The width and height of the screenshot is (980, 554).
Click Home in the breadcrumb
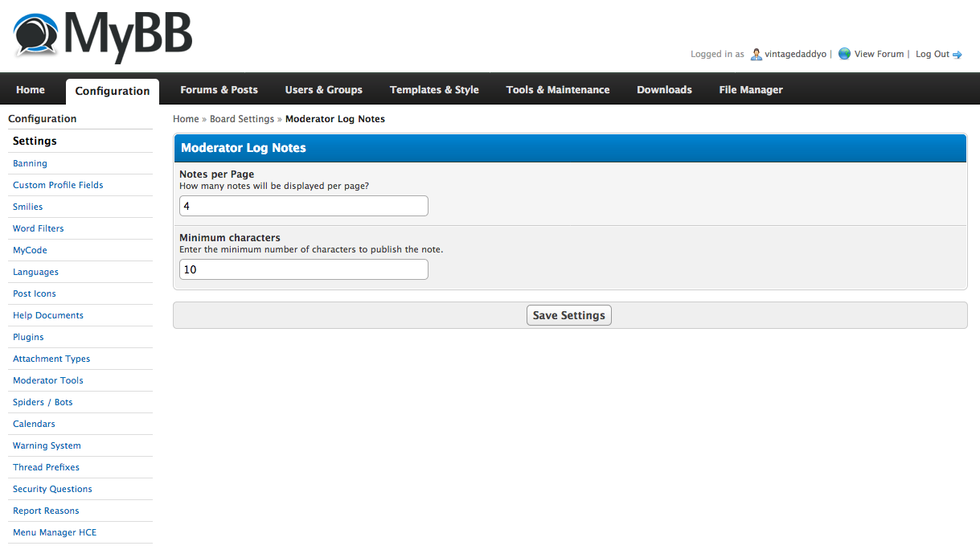[186, 119]
